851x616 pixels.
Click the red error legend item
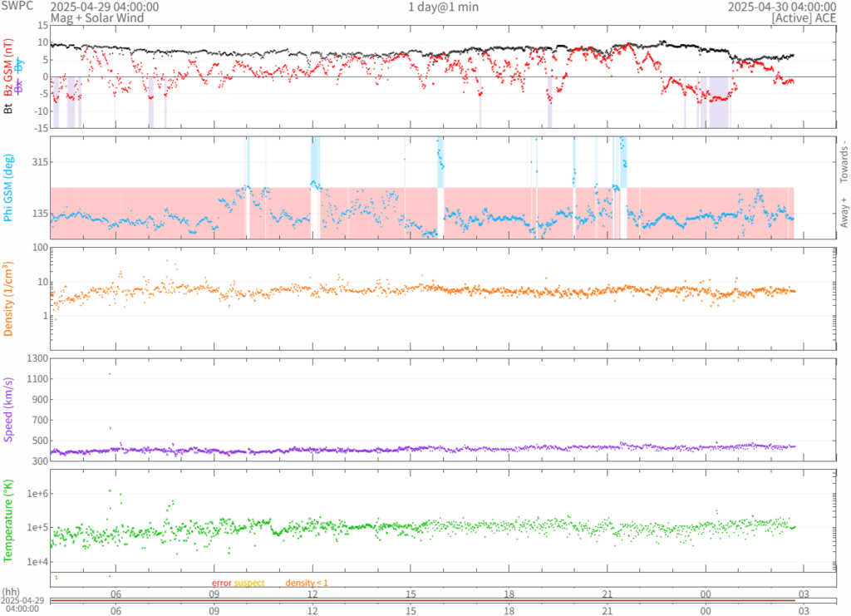(x=221, y=583)
